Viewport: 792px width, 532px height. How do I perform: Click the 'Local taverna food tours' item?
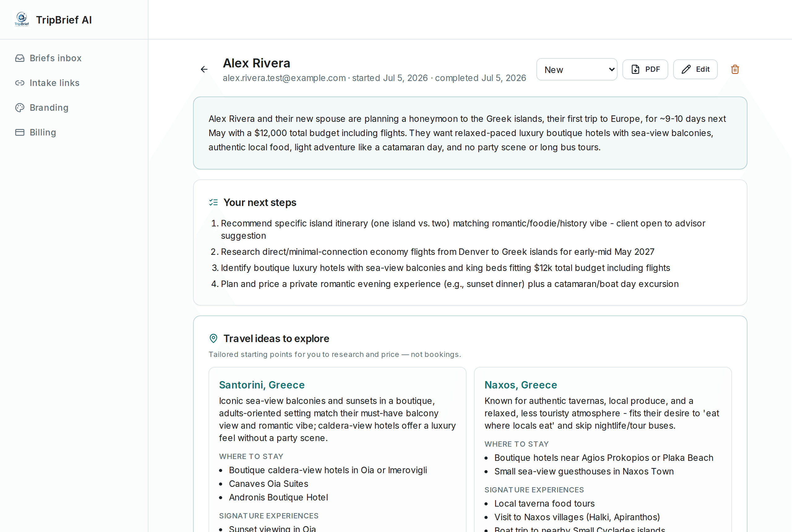click(x=544, y=504)
